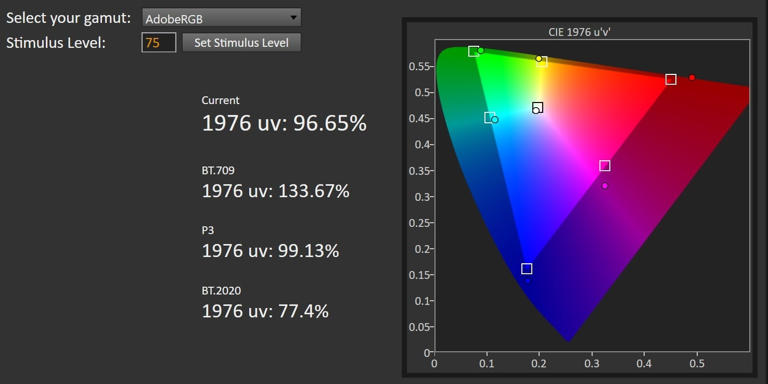Click the CIE 1976 u'v' chart title
Screen dimensions: 768x384
click(x=585, y=32)
